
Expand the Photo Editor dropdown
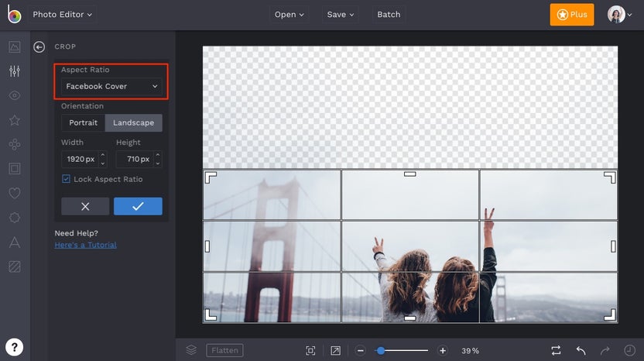point(63,15)
